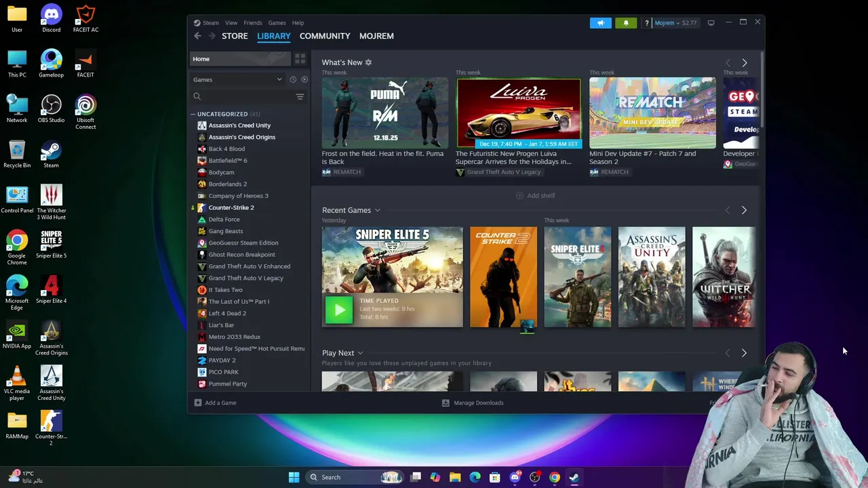Open the green notifications bell
This screenshot has width=868, height=488.
626,23
